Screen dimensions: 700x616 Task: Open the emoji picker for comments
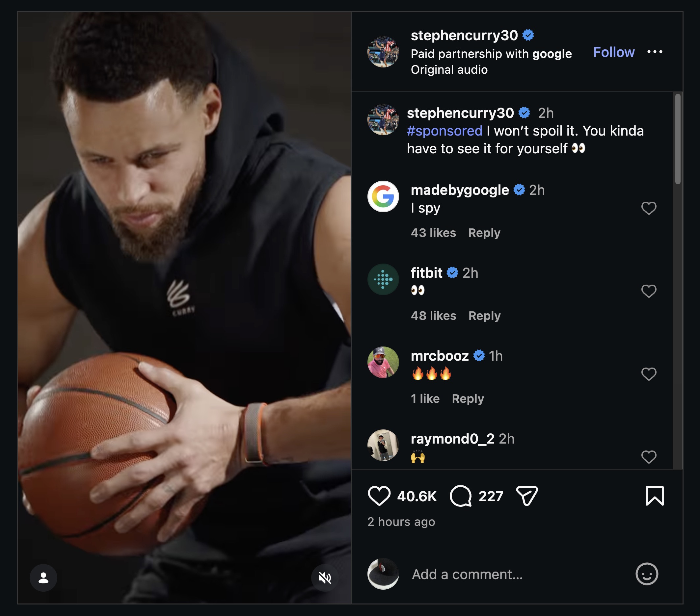(647, 574)
